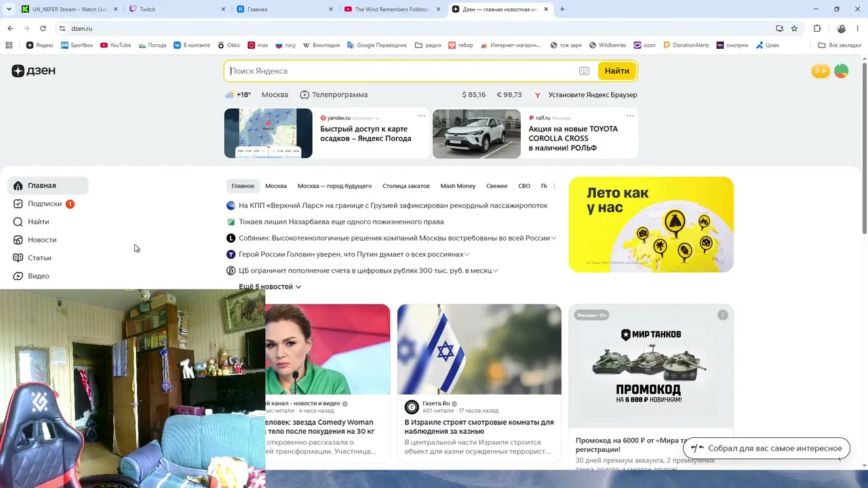This screenshot has width=868, height=488.
Task: Click the user avatar on Дзен header
Action: (x=841, y=71)
